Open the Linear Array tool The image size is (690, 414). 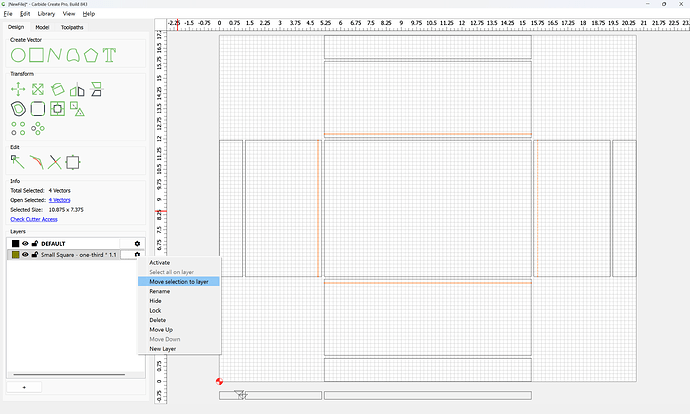pyautogui.click(x=18, y=128)
